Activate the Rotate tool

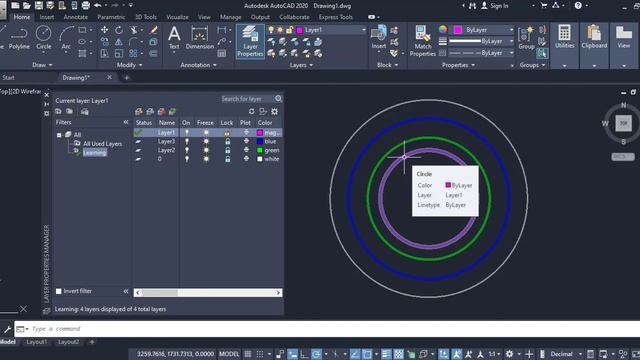[x=119, y=30]
